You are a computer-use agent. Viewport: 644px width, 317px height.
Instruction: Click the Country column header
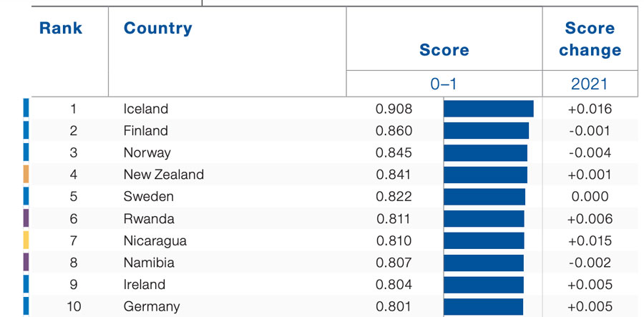click(157, 29)
